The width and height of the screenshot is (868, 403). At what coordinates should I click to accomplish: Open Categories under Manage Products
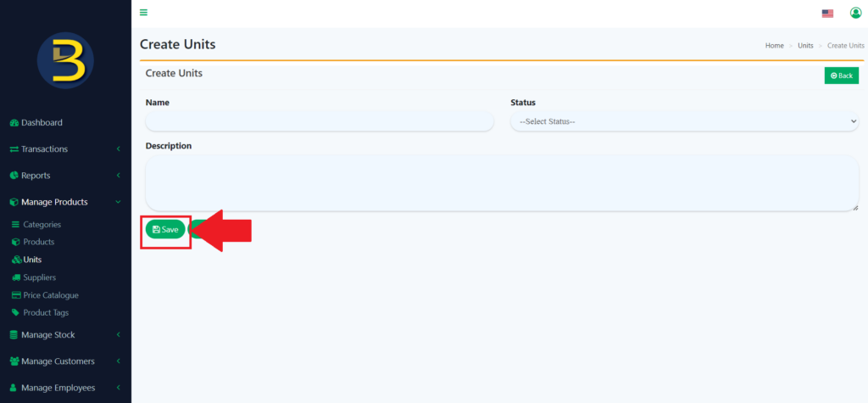pyautogui.click(x=42, y=225)
